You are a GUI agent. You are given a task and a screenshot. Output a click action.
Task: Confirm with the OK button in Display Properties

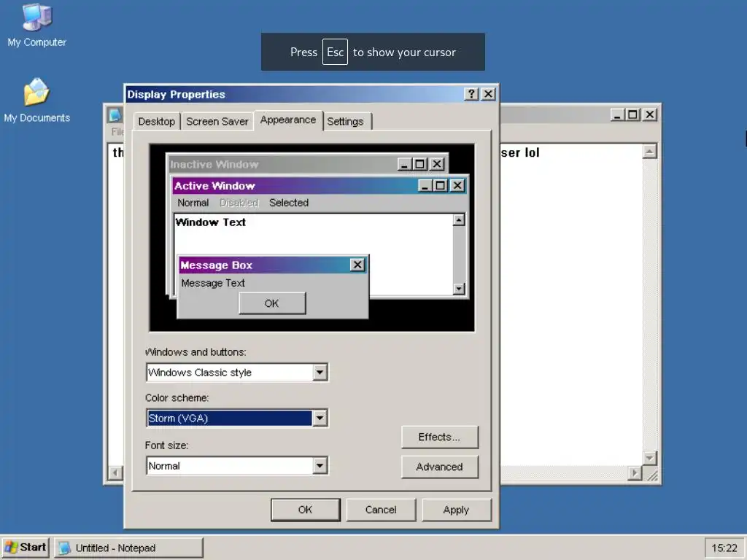306,510
